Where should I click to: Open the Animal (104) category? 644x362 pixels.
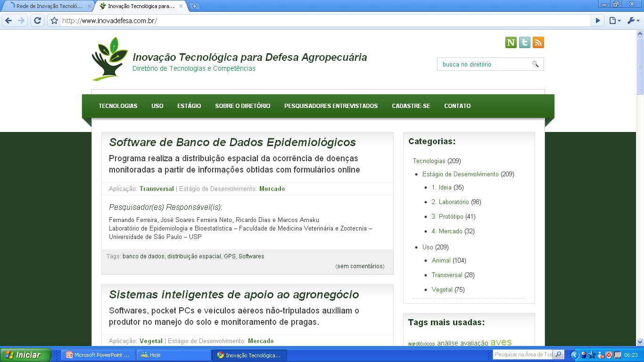pyautogui.click(x=441, y=261)
